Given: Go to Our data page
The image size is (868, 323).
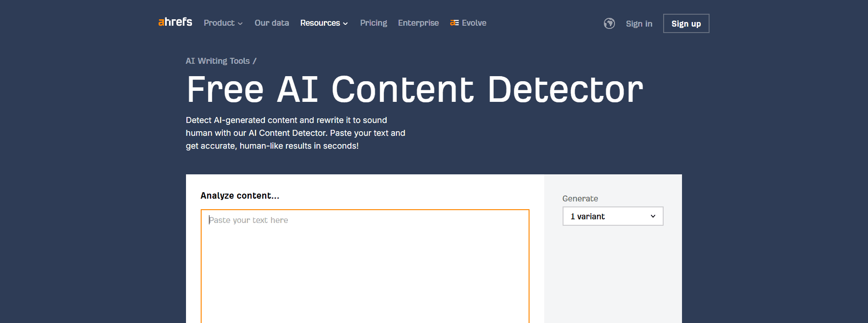Looking at the screenshot, I should click(x=271, y=23).
